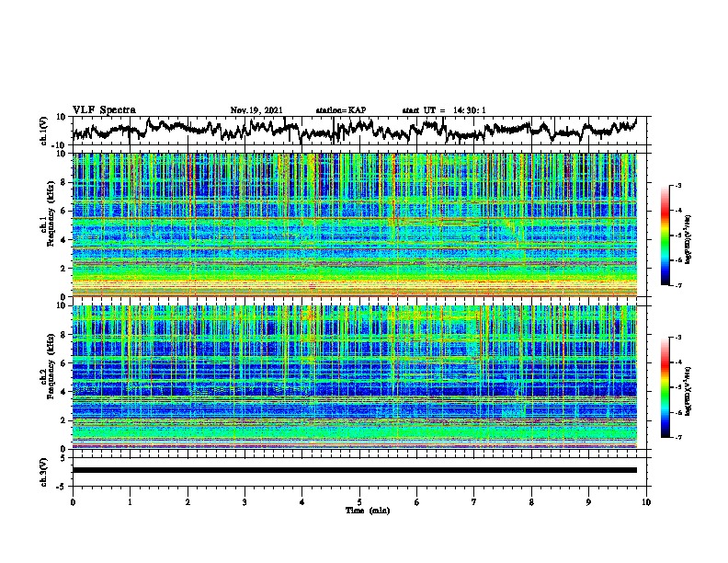Click time axis tick label "5"

(359, 502)
